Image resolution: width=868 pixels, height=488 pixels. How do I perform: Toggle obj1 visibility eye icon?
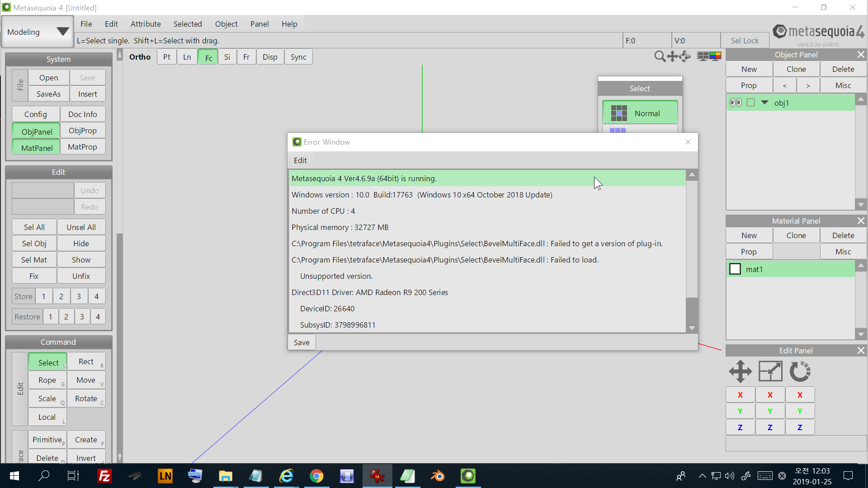tap(736, 103)
